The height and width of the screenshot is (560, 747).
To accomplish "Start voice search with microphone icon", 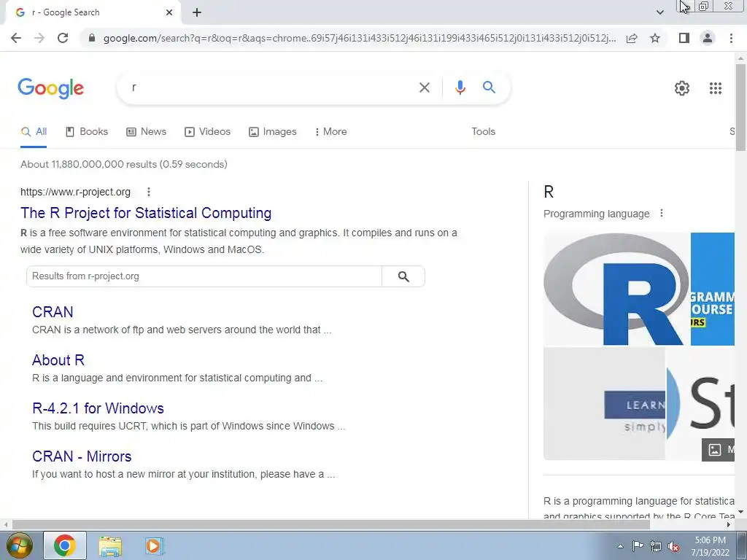I will point(460,87).
